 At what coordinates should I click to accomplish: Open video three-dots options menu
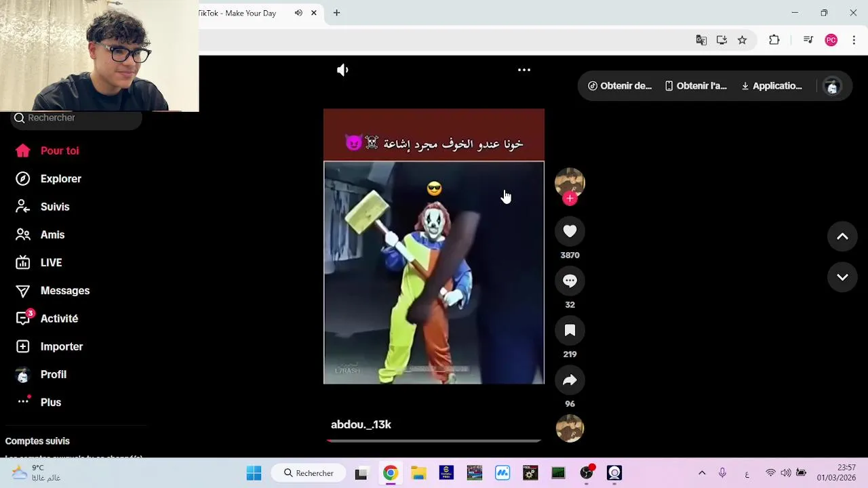click(524, 70)
